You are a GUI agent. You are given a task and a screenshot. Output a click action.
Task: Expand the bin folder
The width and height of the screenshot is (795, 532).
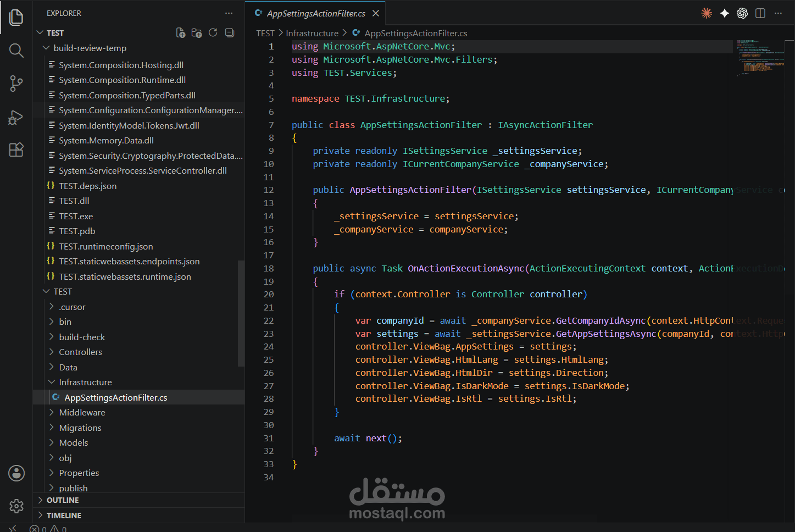[x=52, y=322]
